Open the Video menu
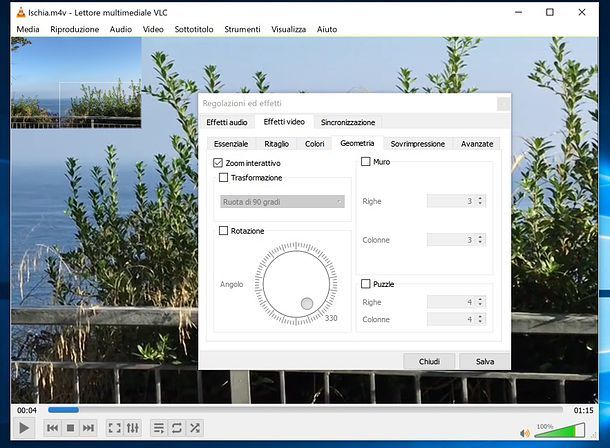The height and width of the screenshot is (448, 610). pyautogui.click(x=153, y=29)
